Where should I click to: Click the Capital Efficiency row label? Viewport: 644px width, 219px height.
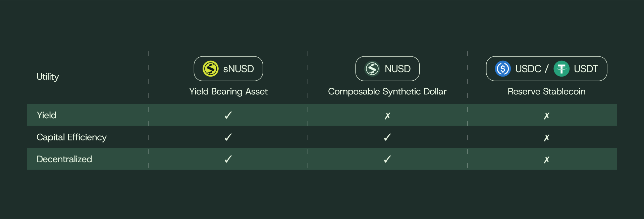pos(71,137)
